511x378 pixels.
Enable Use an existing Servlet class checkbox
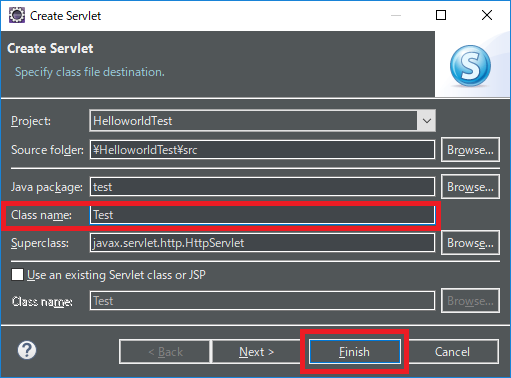(17, 275)
